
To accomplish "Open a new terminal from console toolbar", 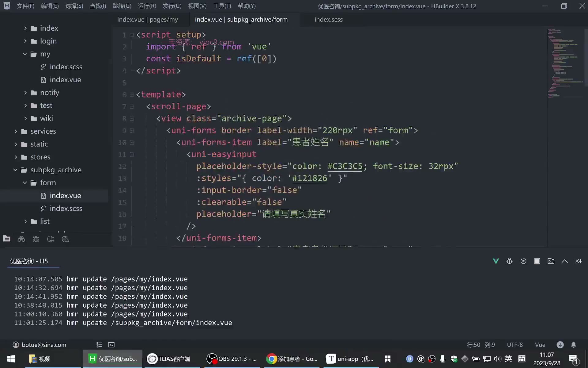I will pos(551,261).
